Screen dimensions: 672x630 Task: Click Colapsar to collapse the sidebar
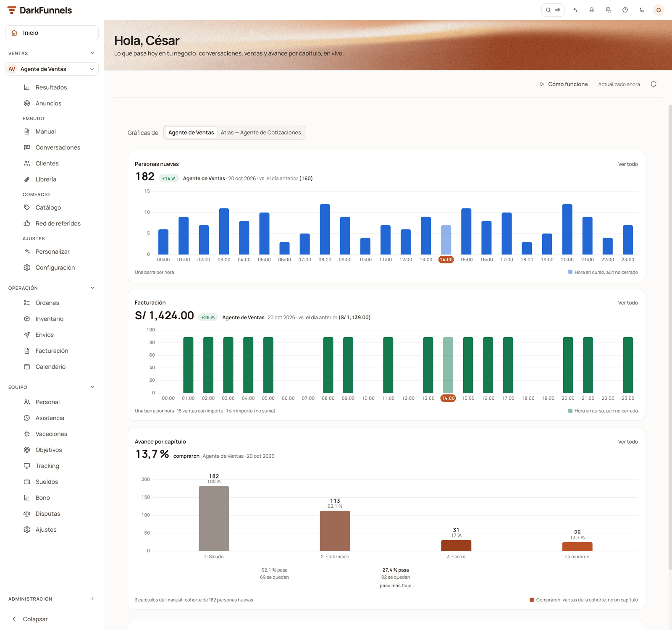tap(52, 619)
